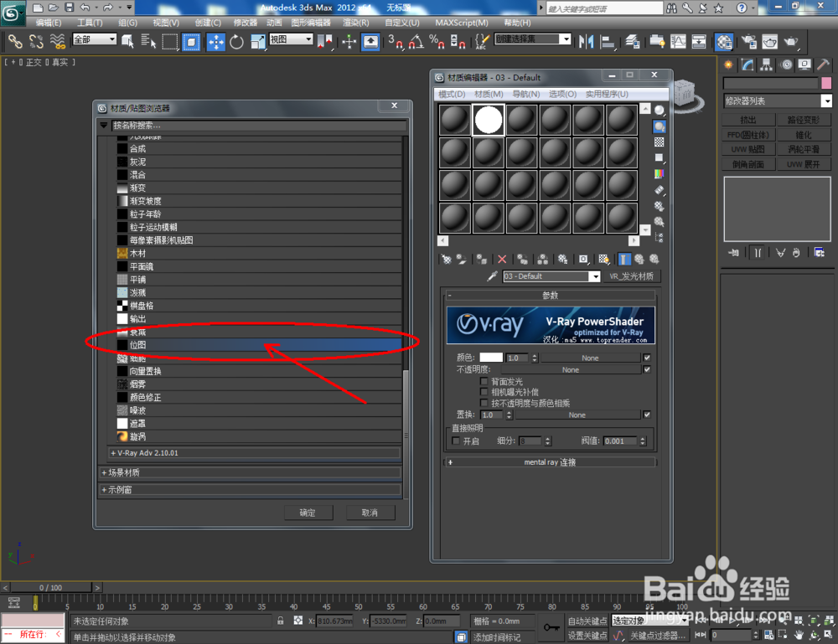Click the 按名称搜索 search field

tap(259, 126)
